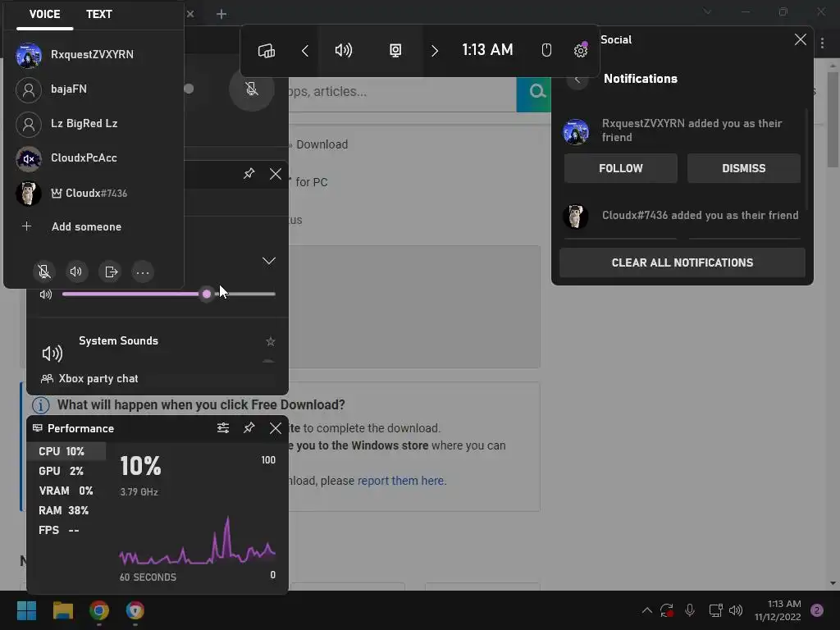Select the CPU 10% metric

pyautogui.click(x=66, y=451)
